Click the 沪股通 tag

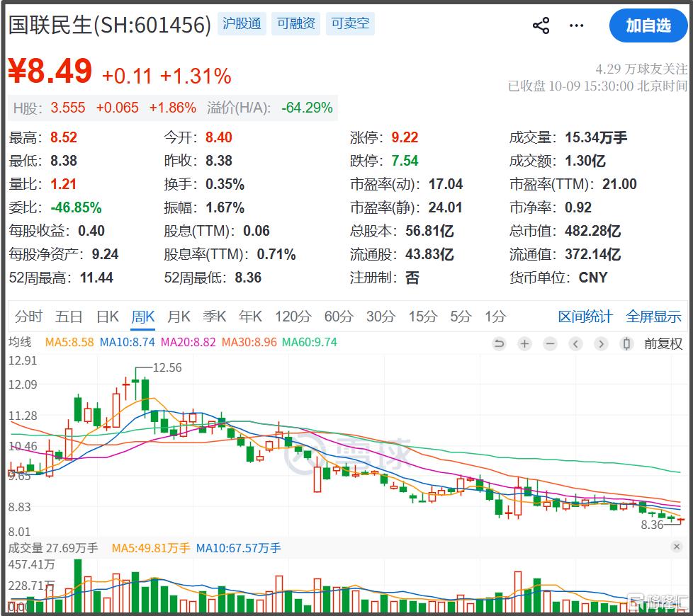pos(242,23)
